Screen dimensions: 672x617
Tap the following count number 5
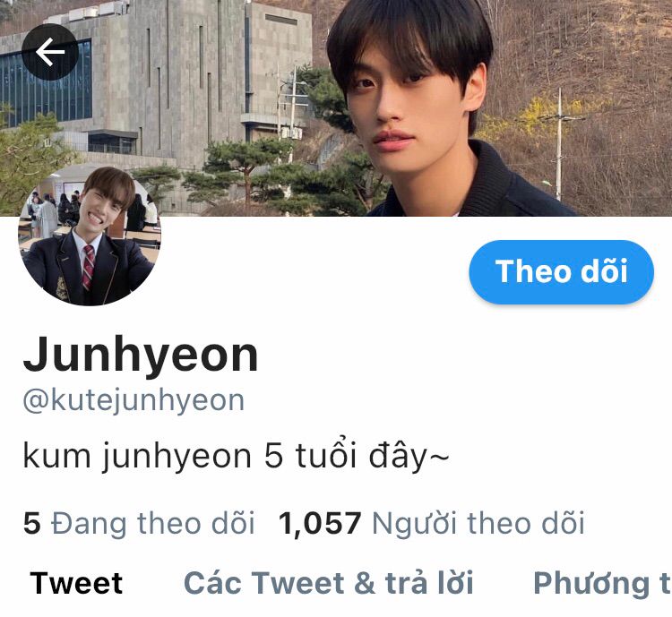[32, 524]
